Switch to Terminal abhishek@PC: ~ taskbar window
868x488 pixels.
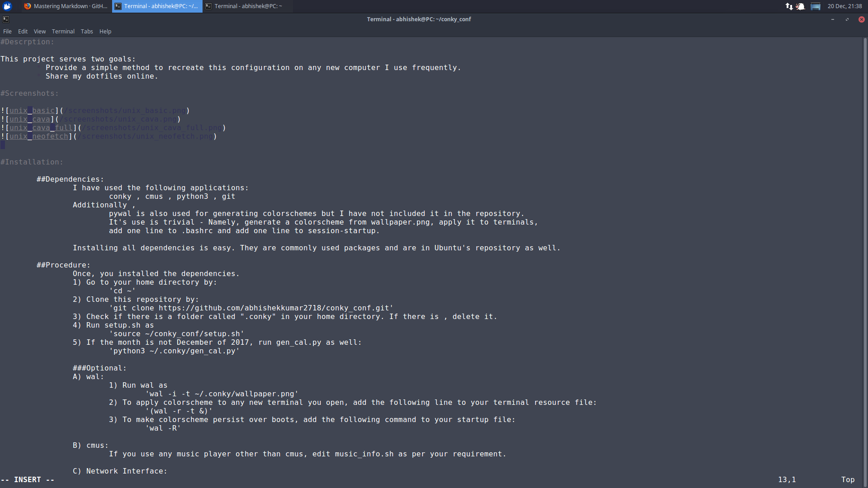pos(247,6)
